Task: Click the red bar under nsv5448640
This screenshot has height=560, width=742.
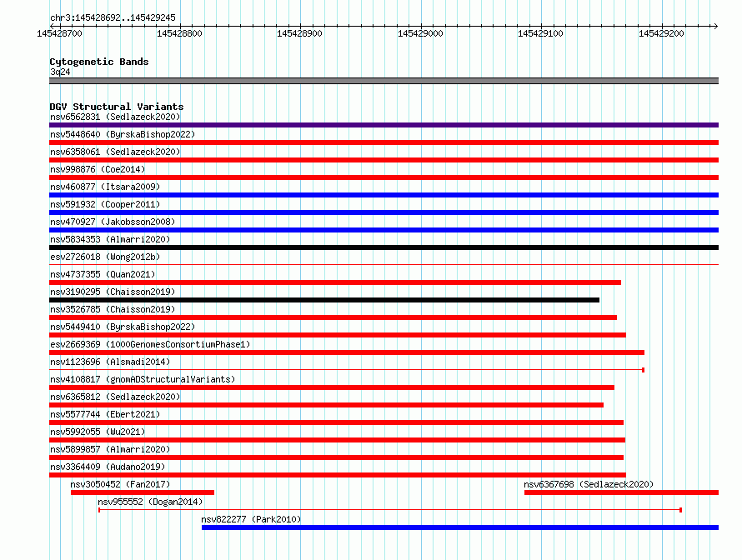Action: pyautogui.click(x=384, y=142)
